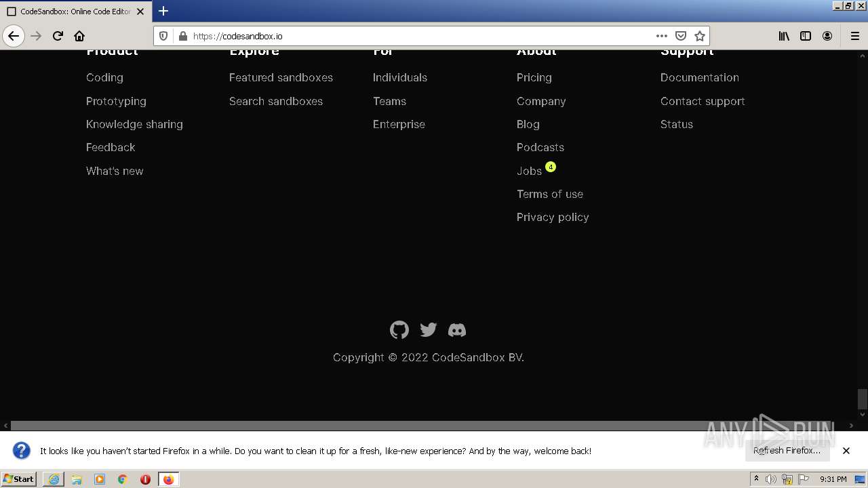Bookmark this page with the star icon
The height and width of the screenshot is (488, 868).
coord(700,36)
